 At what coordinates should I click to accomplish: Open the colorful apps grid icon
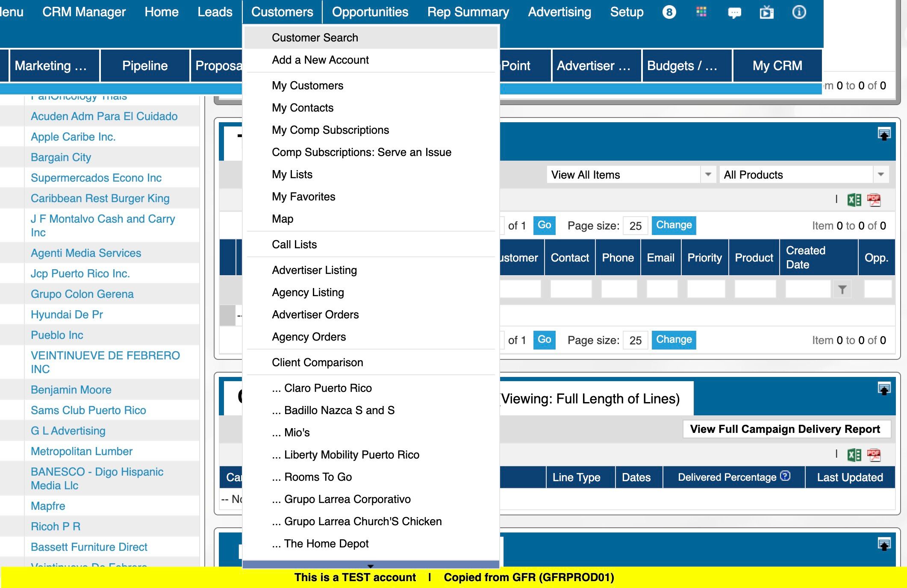pos(701,12)
